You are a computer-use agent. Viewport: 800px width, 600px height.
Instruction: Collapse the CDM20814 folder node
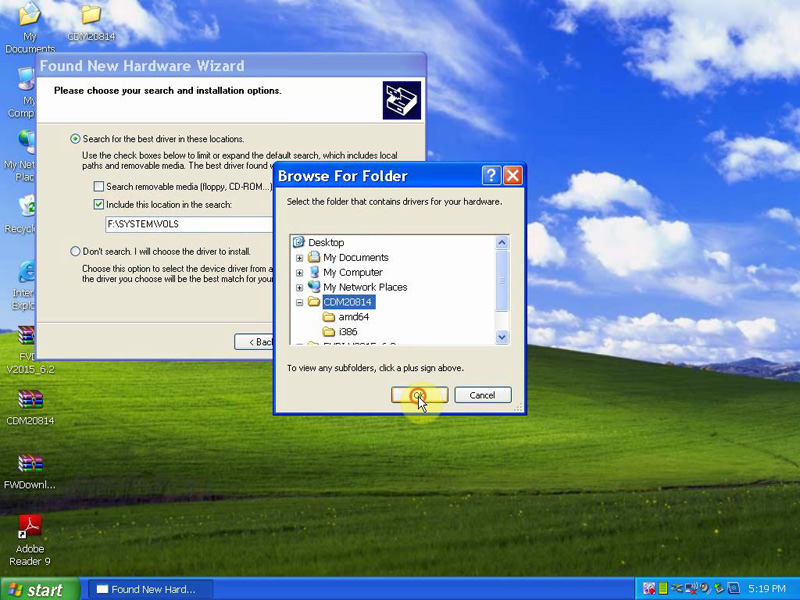pyautogui.click(x=299, y=302)
